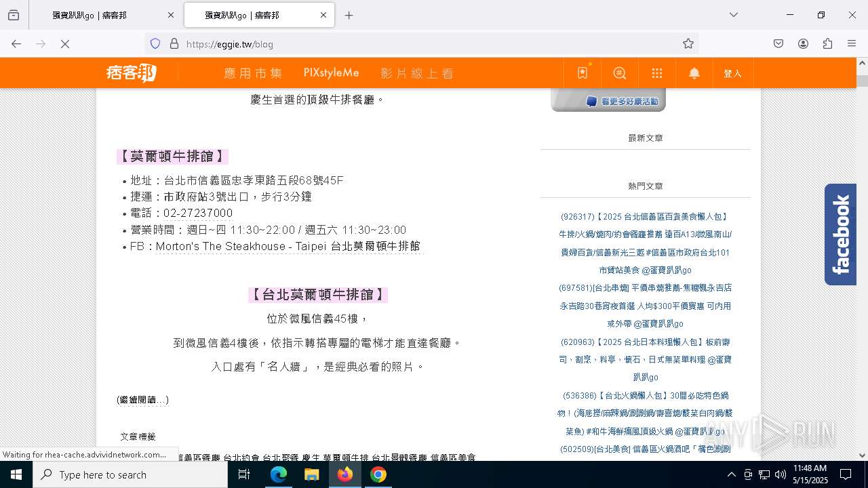The height and width of the screenshot is (488, 868).
Task: Open PIXstyleMe menu item
Action: (331, 73)
